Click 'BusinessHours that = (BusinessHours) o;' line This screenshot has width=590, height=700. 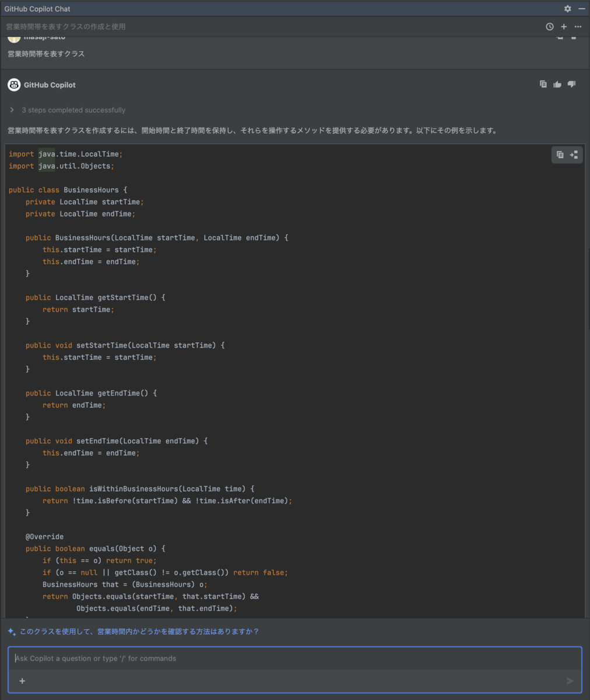click(x=125, y=584)
